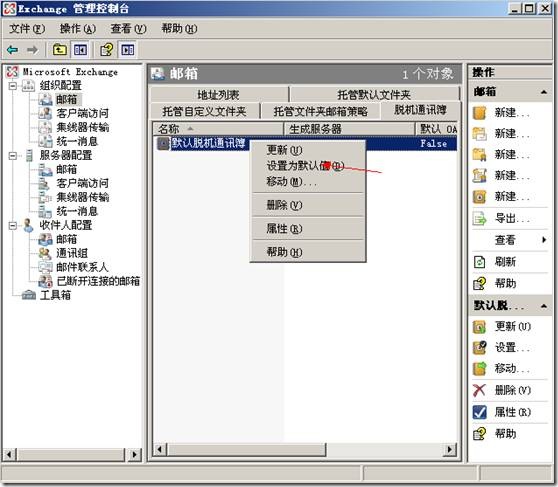558x487 pixels.
Task: Select 邮件联系人 tree node
Action: (82, 267)
